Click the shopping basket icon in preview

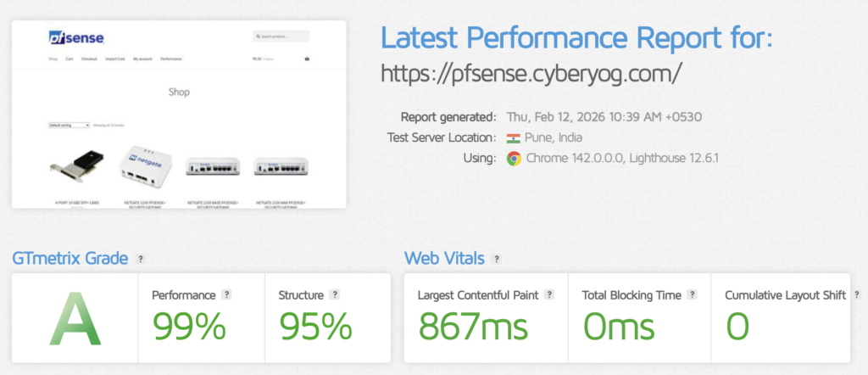coord(306,59)
